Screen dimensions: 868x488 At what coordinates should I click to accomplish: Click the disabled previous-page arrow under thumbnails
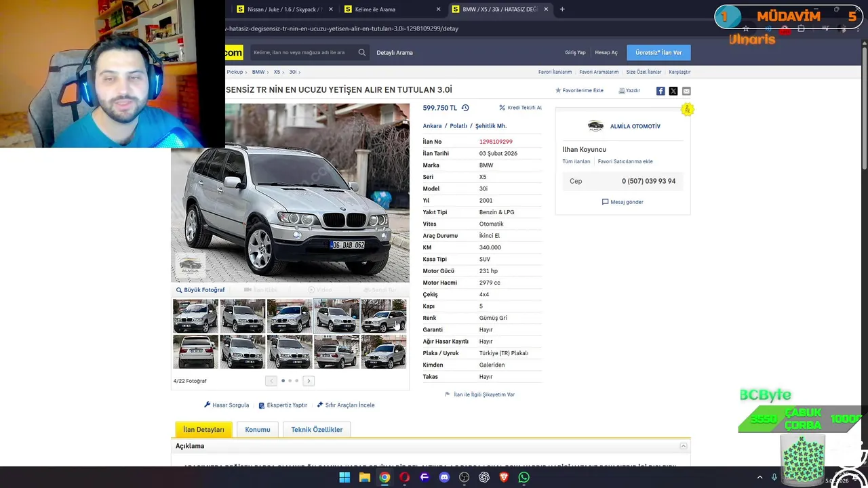[271, 381]
